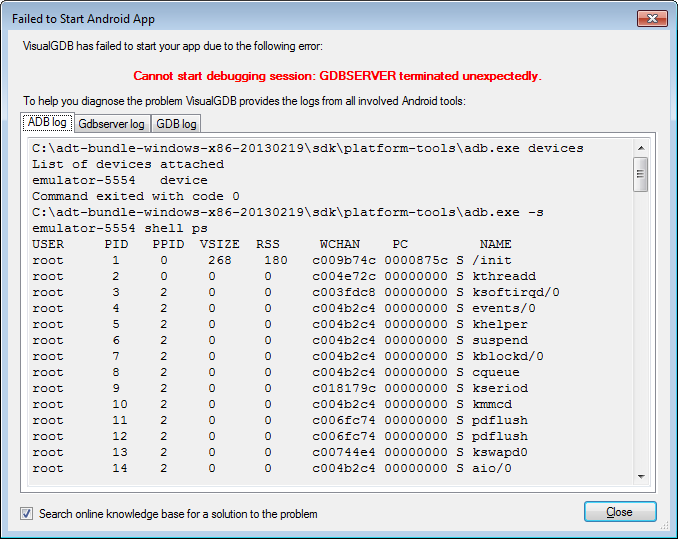Click the VSIZE column header in log
The image size is (678, 539).
(x=220, y=244)
